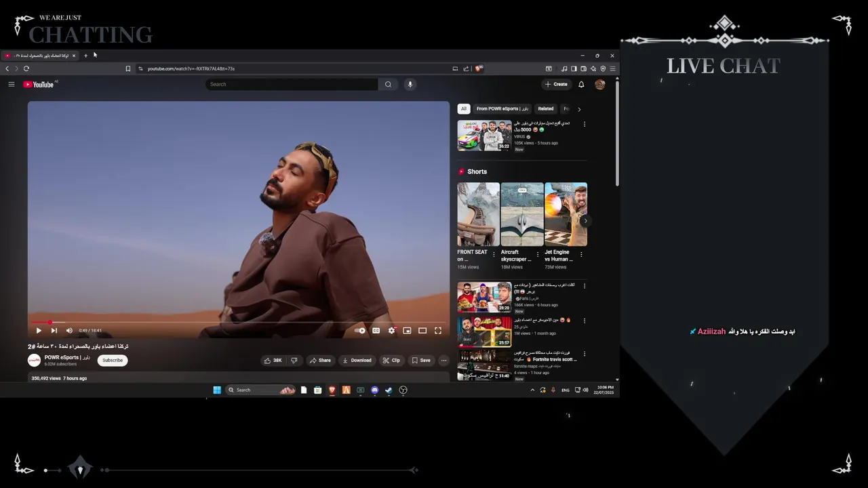Image resolution: width=868 pixels, height=488 pixels.
Task: Toggle closed captions CC
Action: (x=376, y=331)
